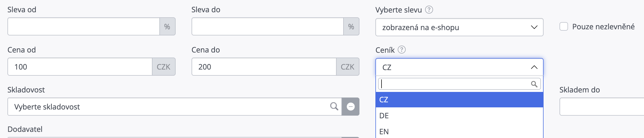Click Cena od field containing 100
The image size is (644, 138).
(80, 67)
